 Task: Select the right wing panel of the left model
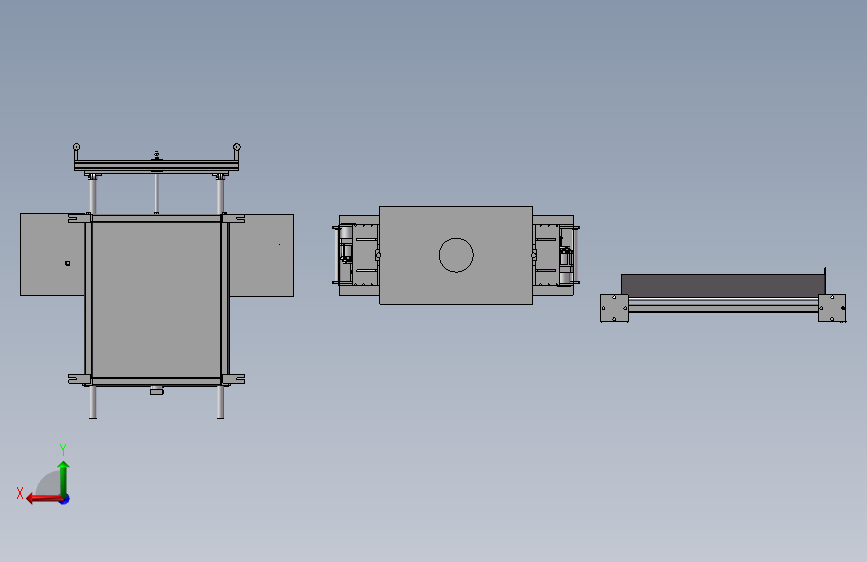(x=262, y=255)
